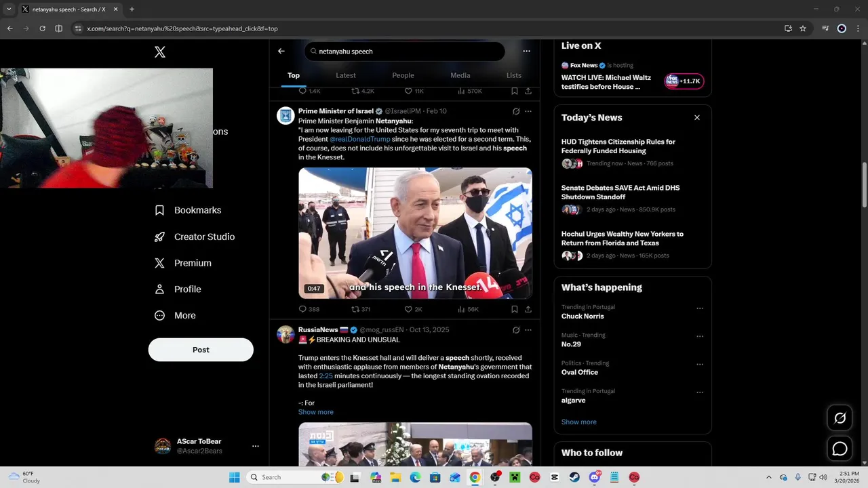Click the netanyahu speech search field
Image resolution: width=868 pixels, height=488 pixels.
[x=404, y=52]
